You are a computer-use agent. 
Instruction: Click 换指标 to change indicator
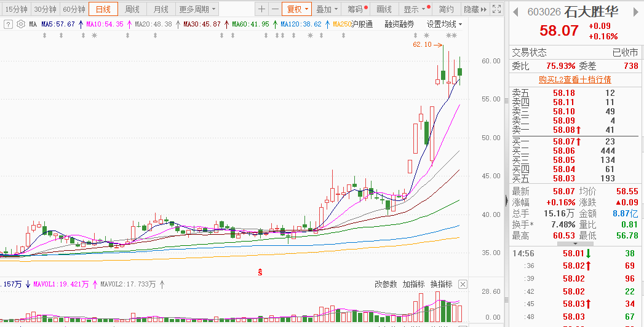(442, 284)
